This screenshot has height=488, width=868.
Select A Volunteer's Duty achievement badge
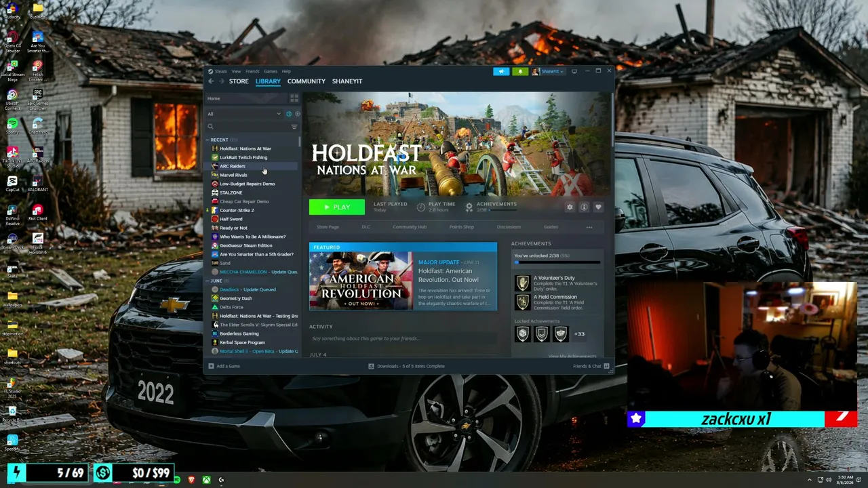pyautogui.click(x=522, y=283)
